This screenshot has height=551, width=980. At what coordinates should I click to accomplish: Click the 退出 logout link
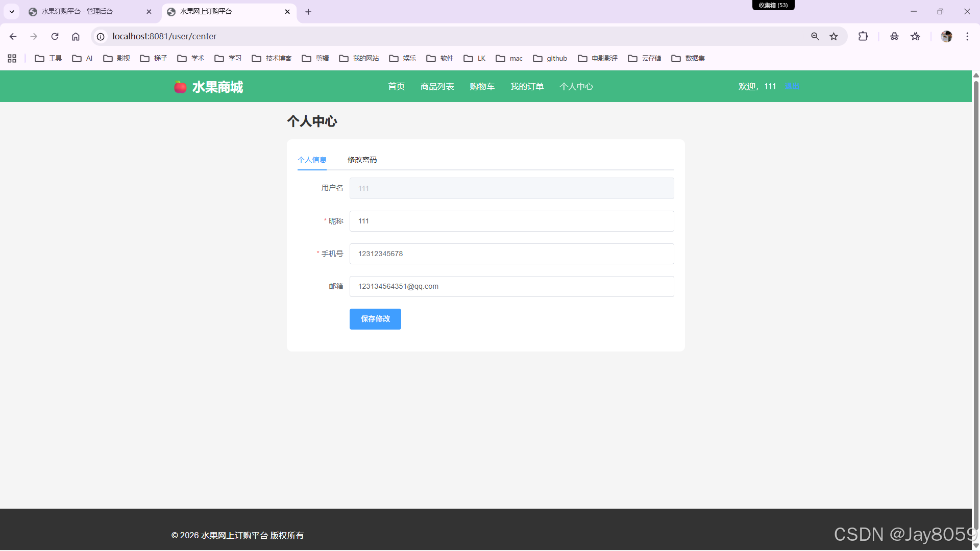[792, 86]
